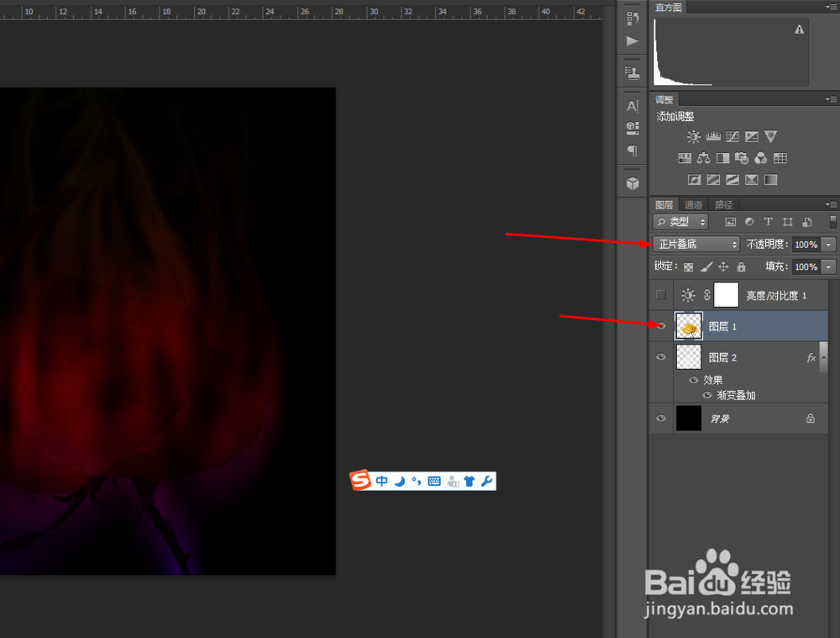Toggle lock image pixels brush icon
840x638 pixels.
pos(706,266)
